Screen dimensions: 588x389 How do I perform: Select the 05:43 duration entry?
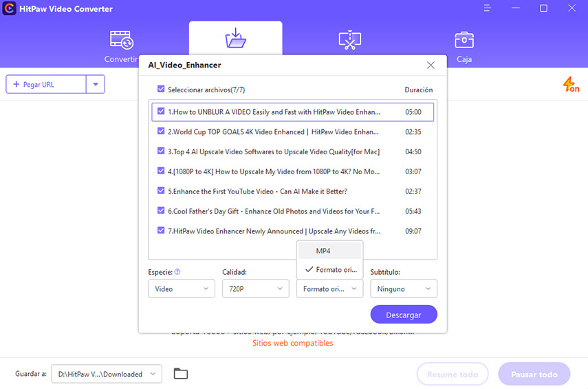tap(413, 211)
